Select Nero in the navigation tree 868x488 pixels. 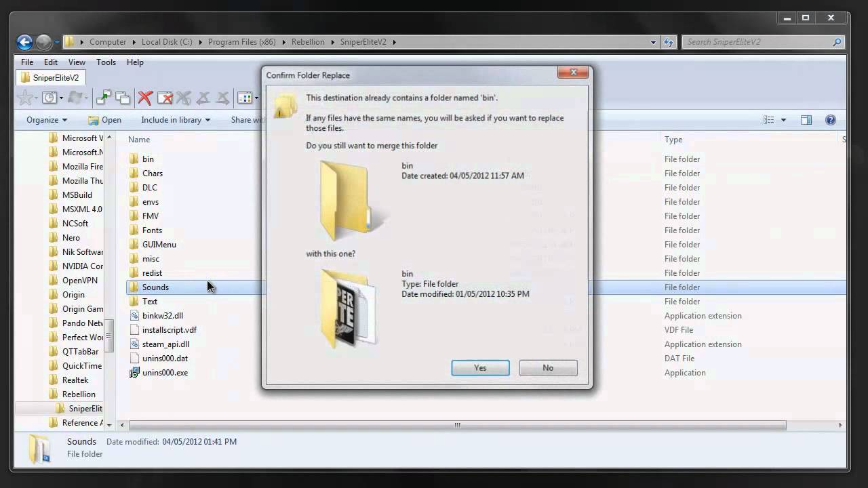[71, 237]
